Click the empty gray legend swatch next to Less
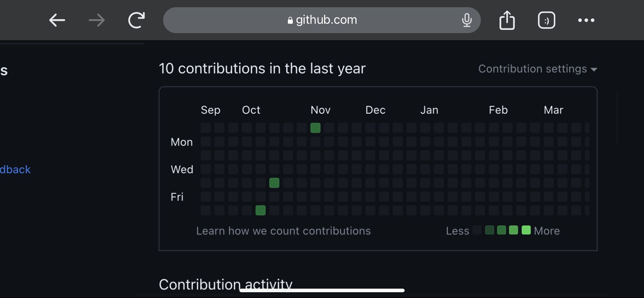Image resolution: width=644 pixels, height=298 pixels. pos(477,230)
